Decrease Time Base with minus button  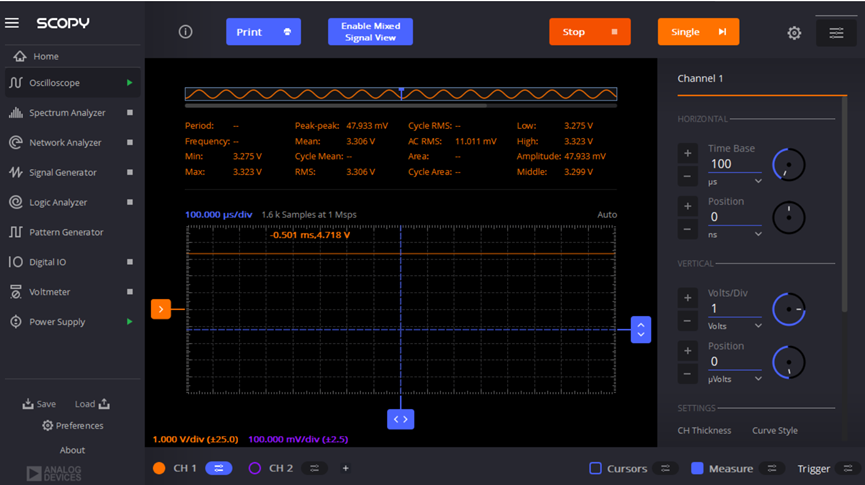(687, 177)
